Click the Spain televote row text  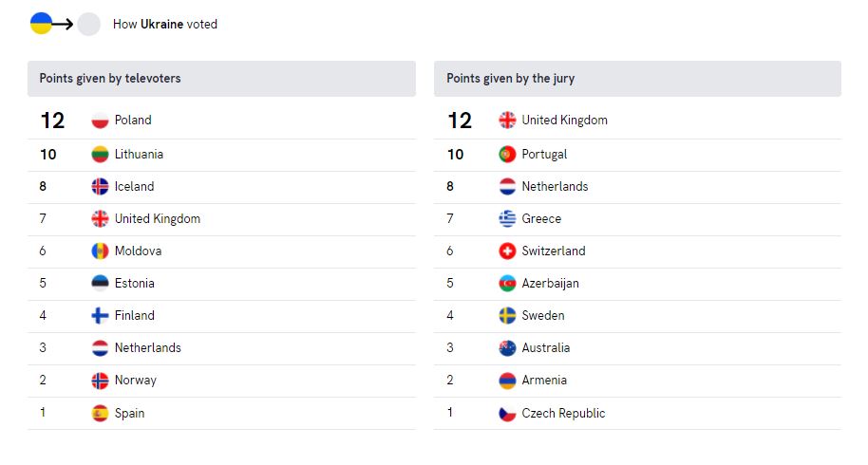tap(130, 414)
